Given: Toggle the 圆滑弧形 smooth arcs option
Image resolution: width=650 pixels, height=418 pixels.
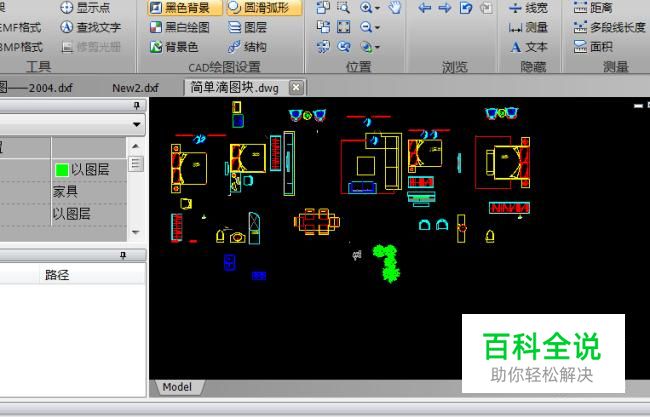Looking at the screenshot, I should tap(264, 7).
